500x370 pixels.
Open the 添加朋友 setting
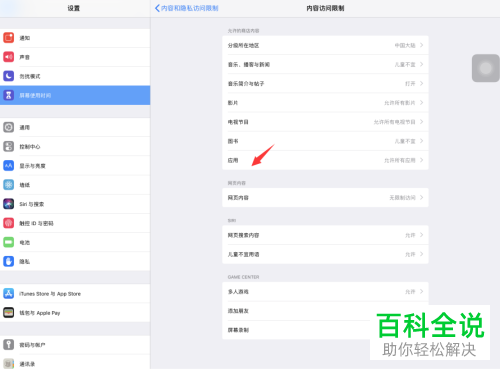coord(325,311)
